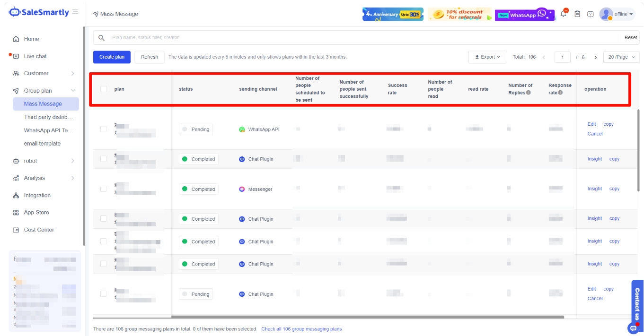Go to email template menu item
The image size is (644, 336).
pyautogui.click(x=42, y=144)
